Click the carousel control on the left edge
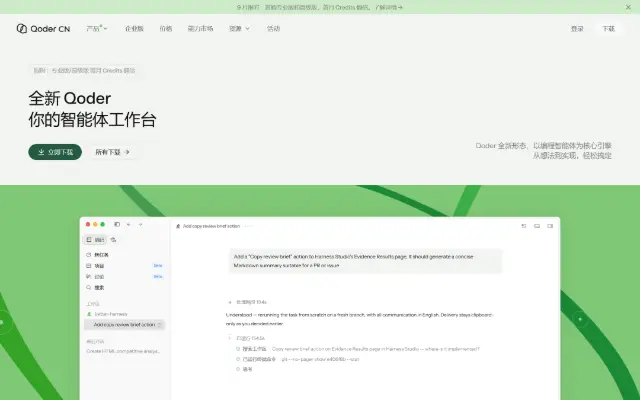 point(3,322)
